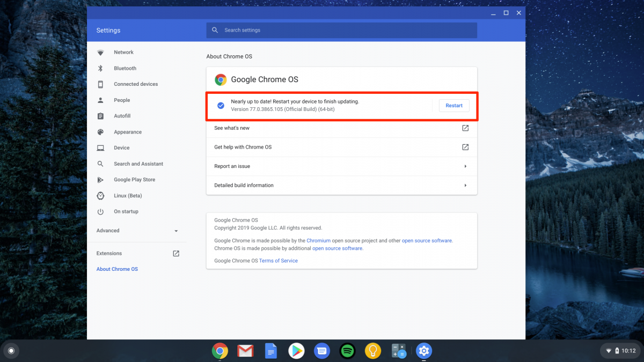The width and height of the screenshot is (644, 362).
Task: Open the Appearance palette icon
Action: pos(100,132)
